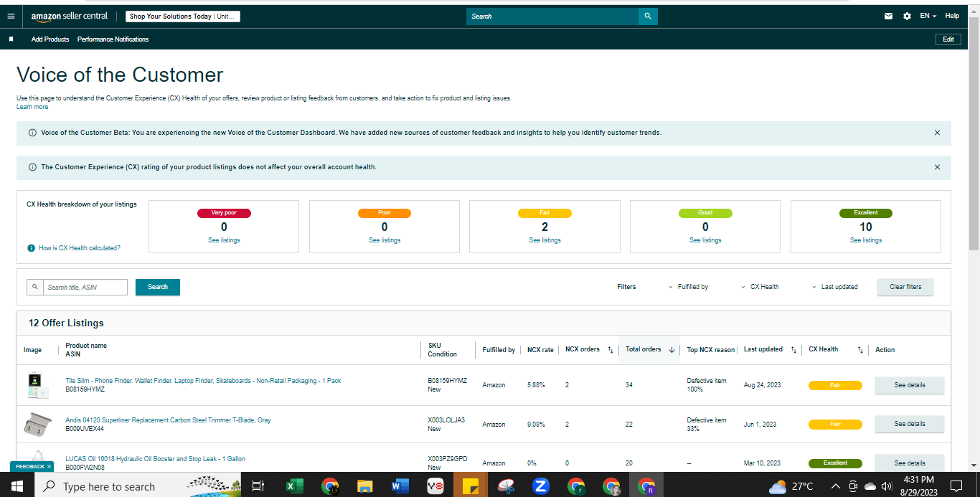
Task: Click info icon in the Beta banner
Action: pos(32,133)
